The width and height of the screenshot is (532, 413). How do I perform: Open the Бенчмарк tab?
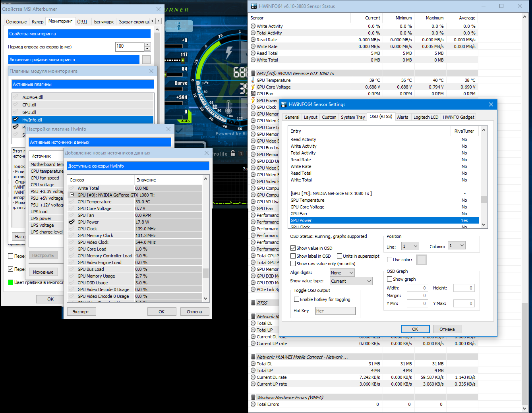104,22
